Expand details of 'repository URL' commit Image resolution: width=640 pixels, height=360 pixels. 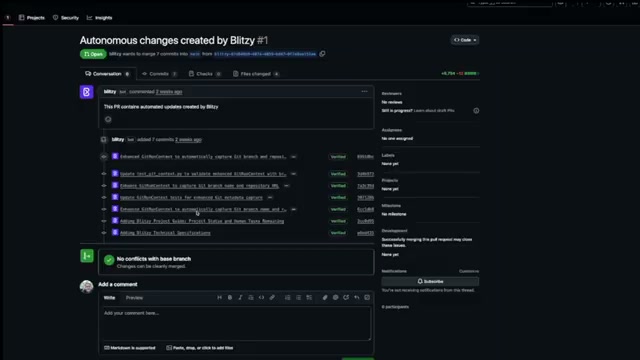coord(287,186)
